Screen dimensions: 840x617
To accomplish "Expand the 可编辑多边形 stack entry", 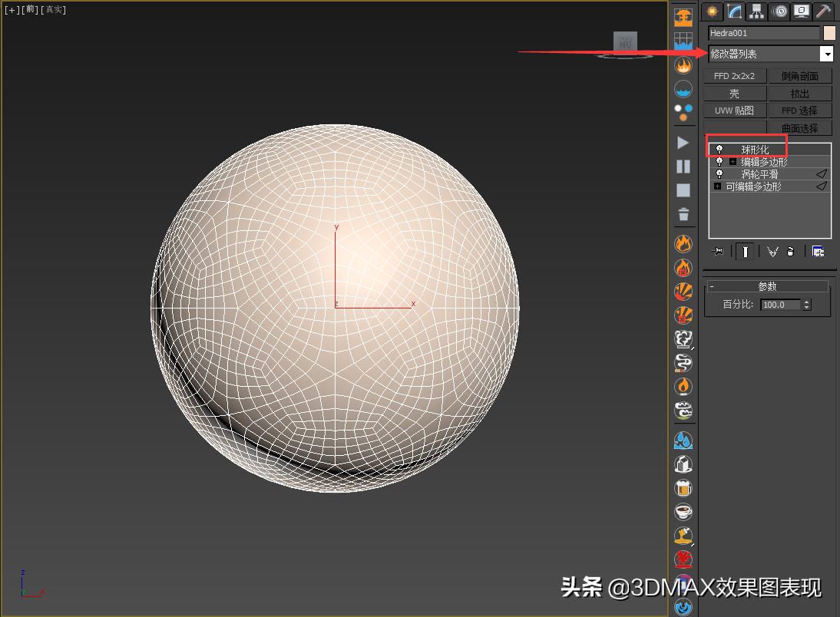I will (x=717, y=186).
